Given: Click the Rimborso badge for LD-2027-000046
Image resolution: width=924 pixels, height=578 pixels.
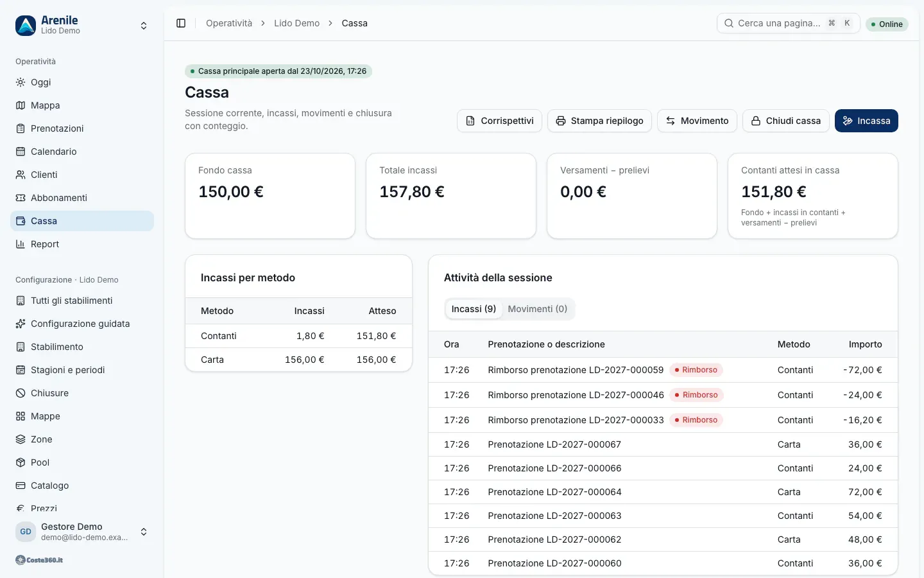Looking at the screenshot, I should coord(696,395).
